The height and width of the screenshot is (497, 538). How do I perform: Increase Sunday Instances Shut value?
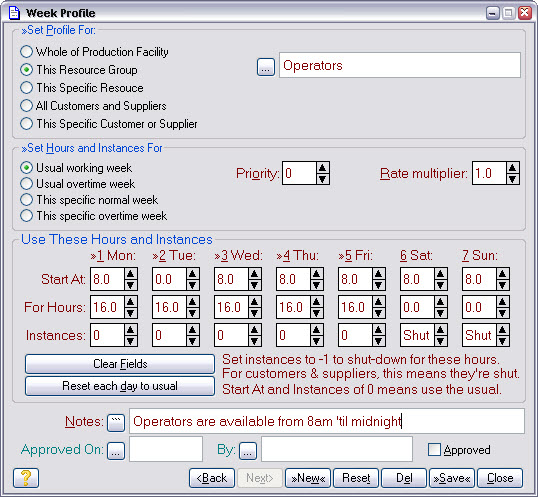[502, 330]
